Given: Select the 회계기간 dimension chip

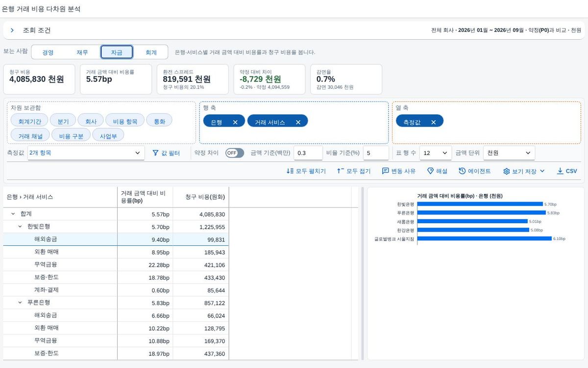Looking at the screenshot, I should coord(29,121).
